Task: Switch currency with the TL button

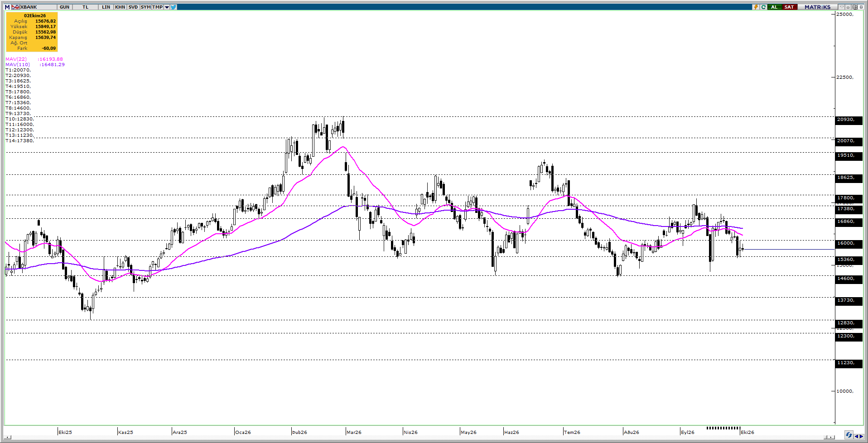Action: (x=85, y=7)
